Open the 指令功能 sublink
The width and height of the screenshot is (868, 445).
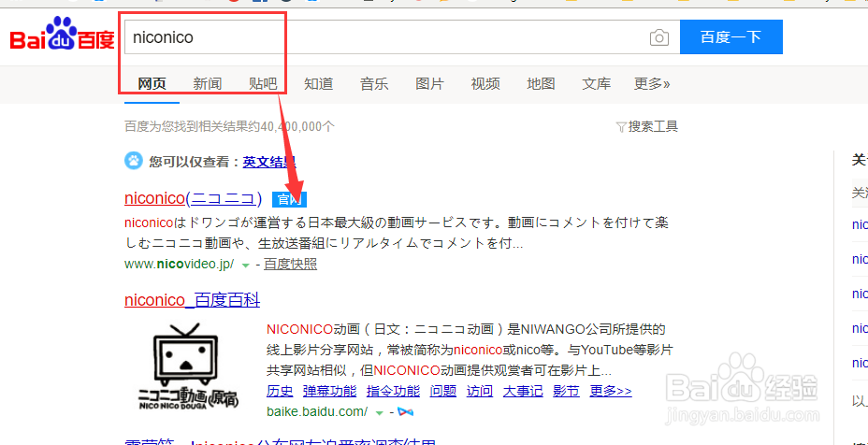pyautogui.click(x=393, y=392)
